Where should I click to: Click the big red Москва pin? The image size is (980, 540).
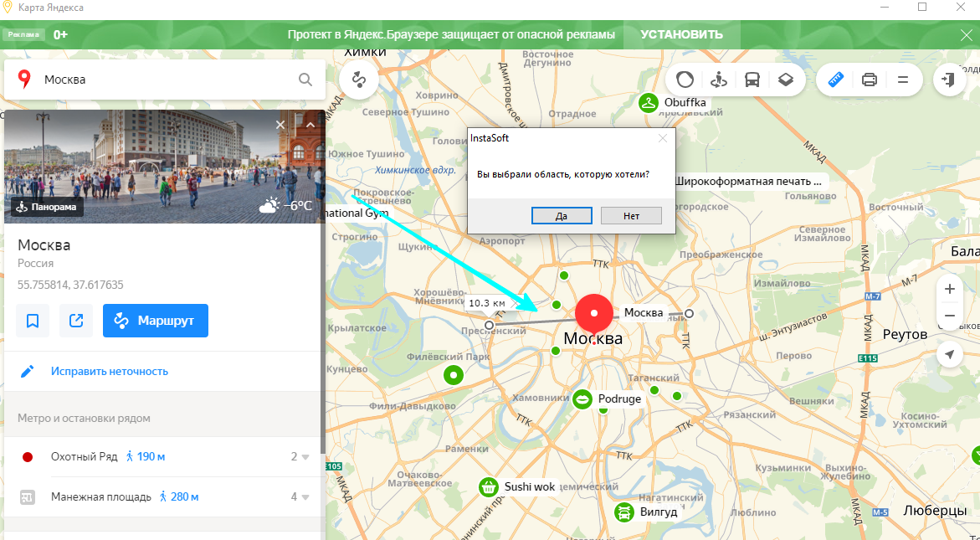click(593, 315)
